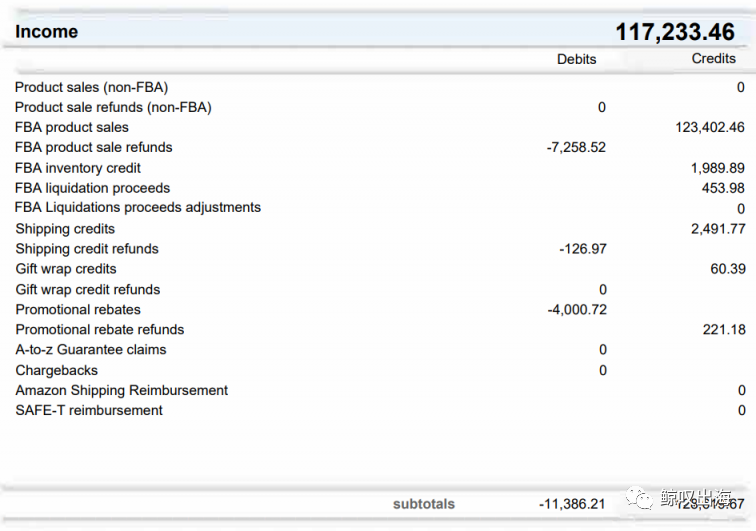Select the debit value -7,258.52
This screenshot has width=756, height=531.
point(576,147)
